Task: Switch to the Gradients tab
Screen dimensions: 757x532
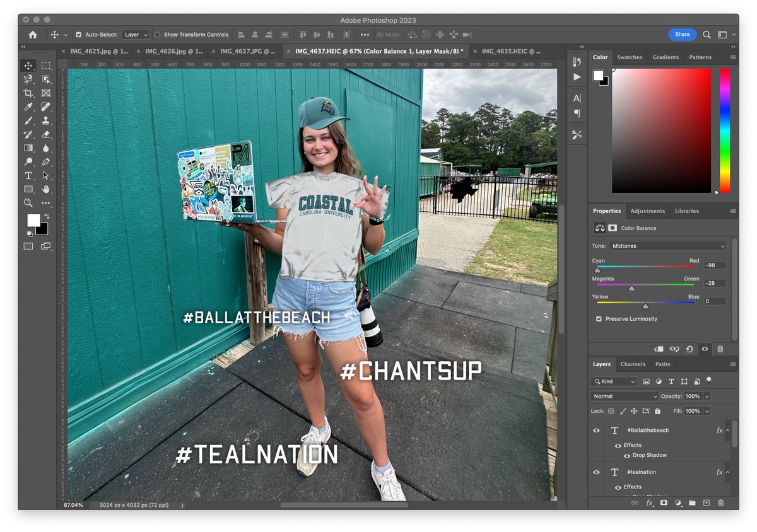Action: 666,57
